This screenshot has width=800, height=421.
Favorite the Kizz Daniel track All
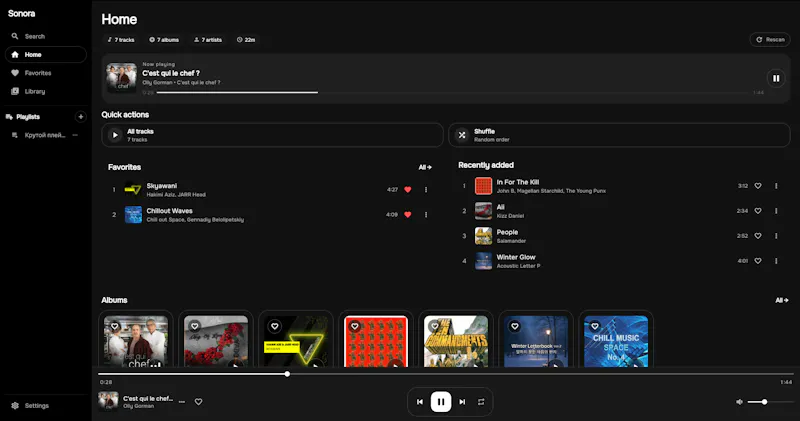pos(758,211)
